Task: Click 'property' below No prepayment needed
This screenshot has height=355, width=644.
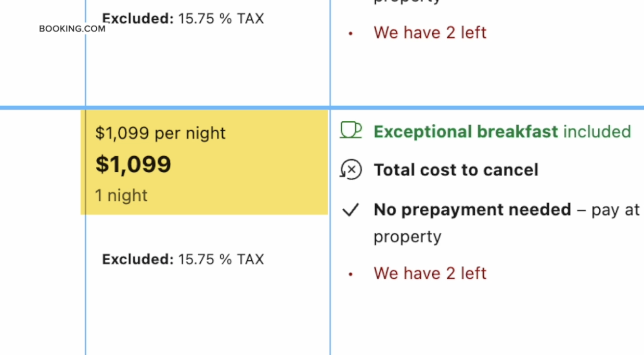Action: click(x=407, y=237)
